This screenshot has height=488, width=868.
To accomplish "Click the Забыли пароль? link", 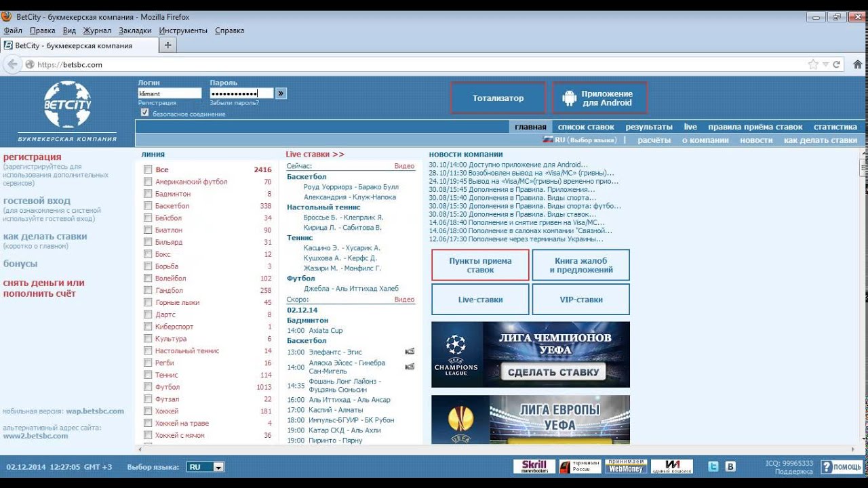I will (x=234, y=103).
